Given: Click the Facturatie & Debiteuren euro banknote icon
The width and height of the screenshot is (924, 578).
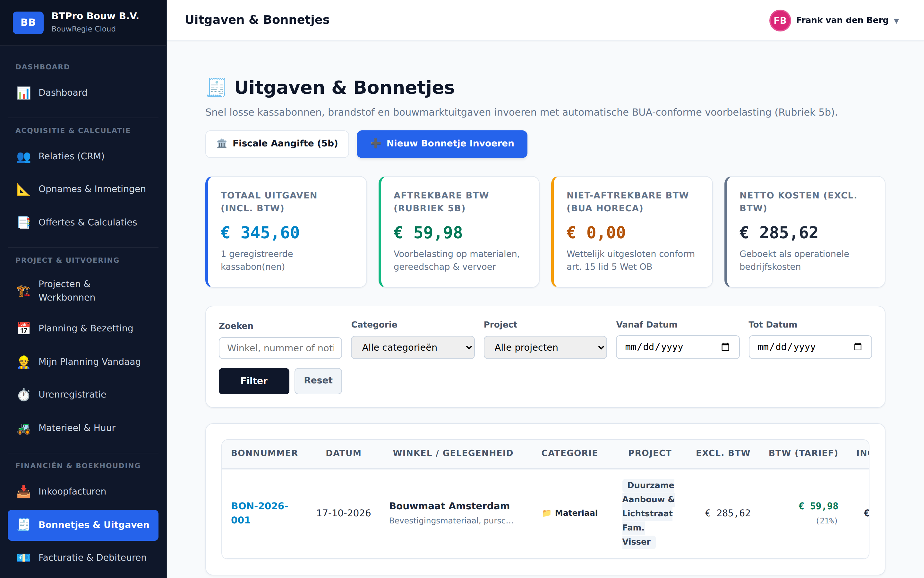Looking at the screenshot, I should coord(24,558).
